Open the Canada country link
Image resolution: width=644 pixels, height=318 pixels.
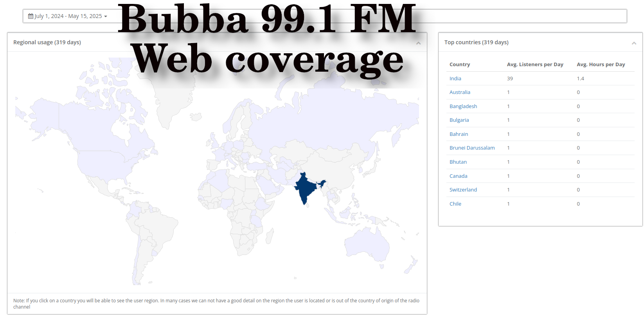pyautogui.click(x=459, y=176)
